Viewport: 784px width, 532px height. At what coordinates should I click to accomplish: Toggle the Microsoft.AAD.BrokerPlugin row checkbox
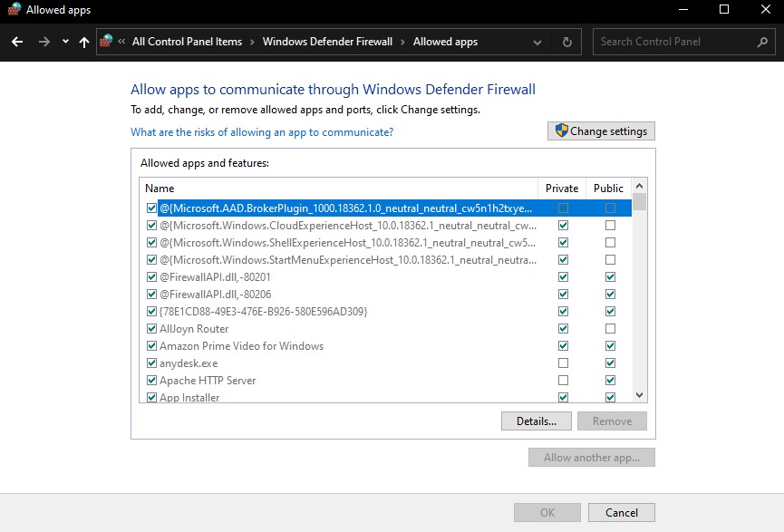tap(151, 208)
